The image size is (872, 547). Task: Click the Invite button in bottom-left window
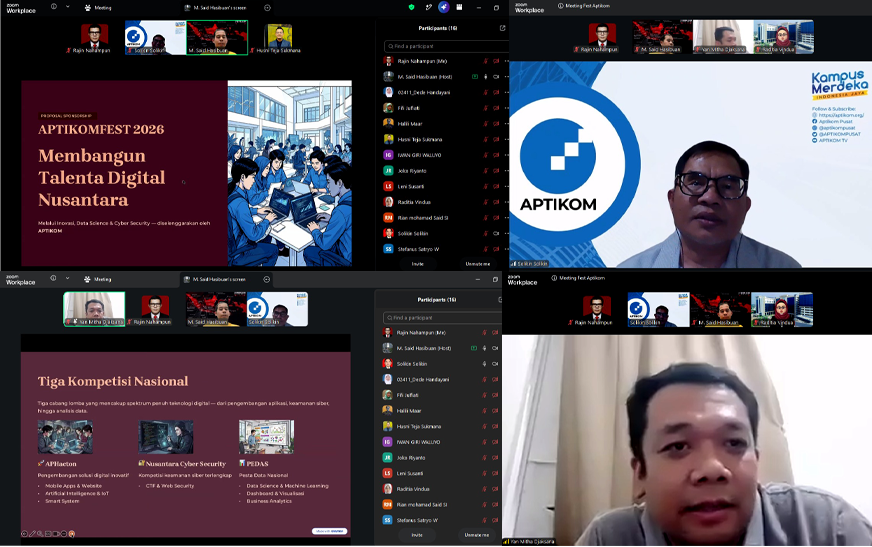[417, 535]
